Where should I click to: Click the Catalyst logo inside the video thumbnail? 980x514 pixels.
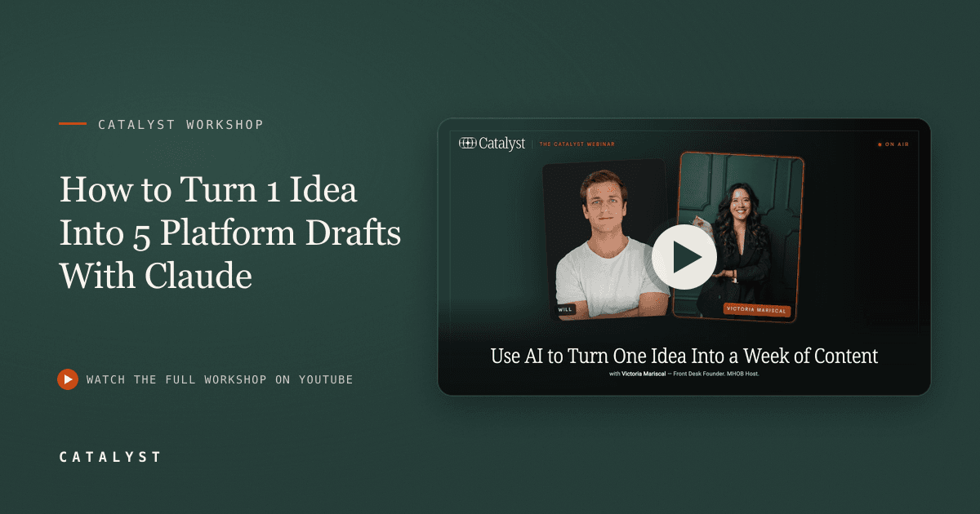tap(492, 144)
